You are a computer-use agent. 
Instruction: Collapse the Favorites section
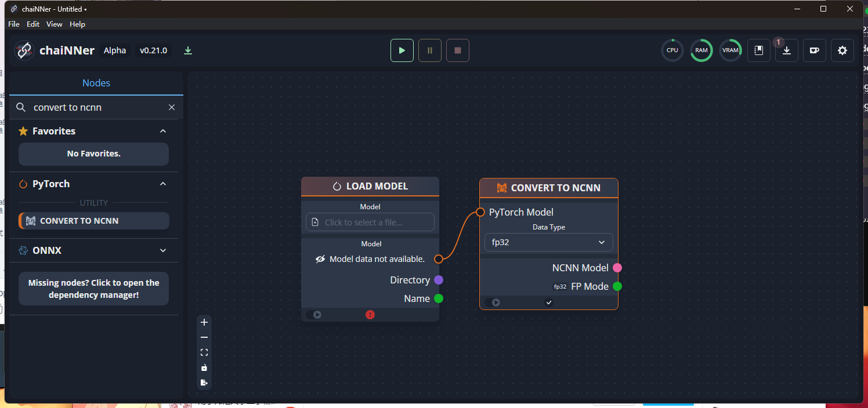tap(163, 131)
